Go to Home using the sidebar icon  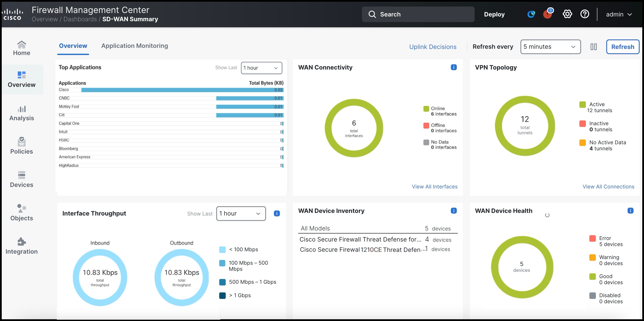21,47
